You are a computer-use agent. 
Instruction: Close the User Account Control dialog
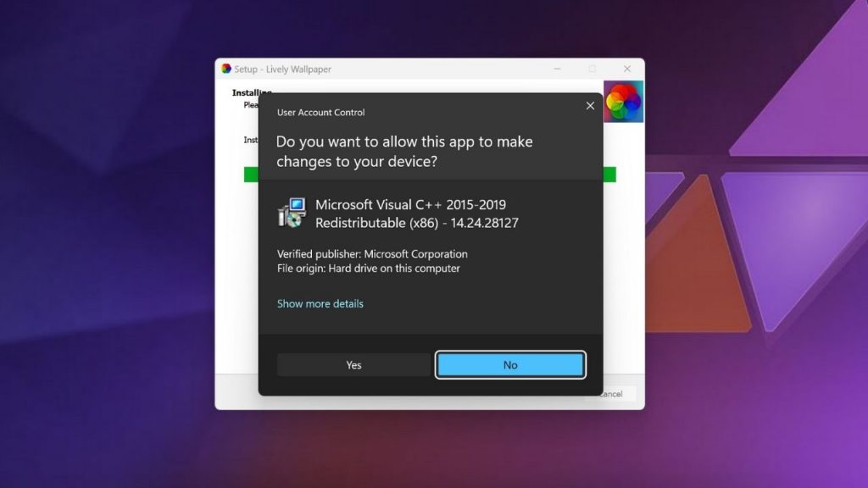[x=590, y=106]
